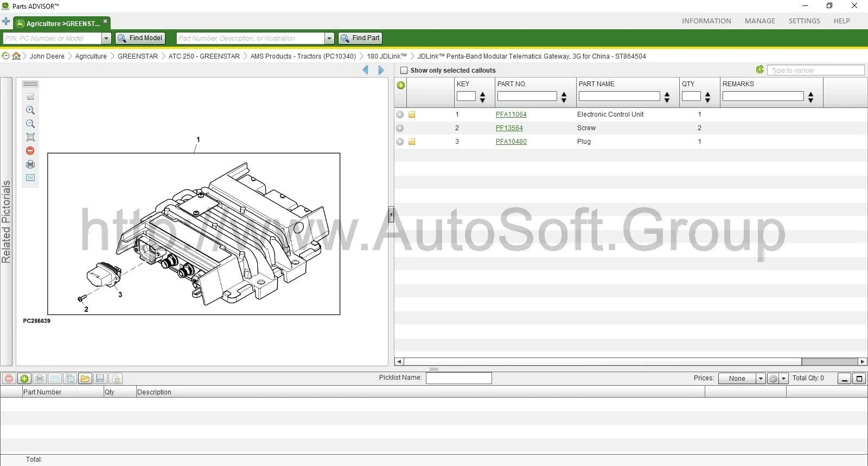This screenshot has width=868, height=466.
Task: Click the green refresh icon above parts table
Action: 759,69
